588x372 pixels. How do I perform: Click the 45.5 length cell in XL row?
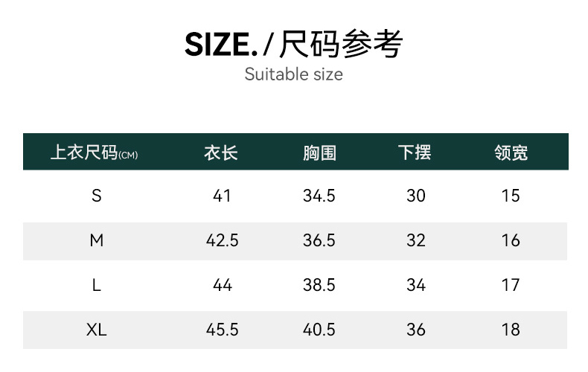tap(222, 330)
